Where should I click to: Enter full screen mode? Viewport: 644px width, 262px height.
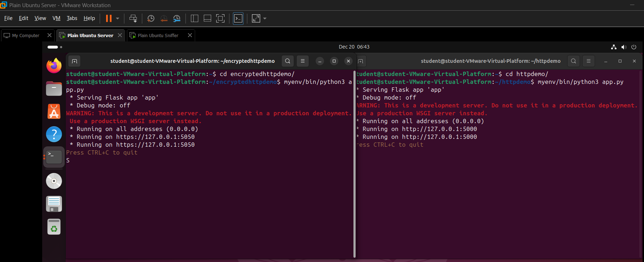[221, 19]
